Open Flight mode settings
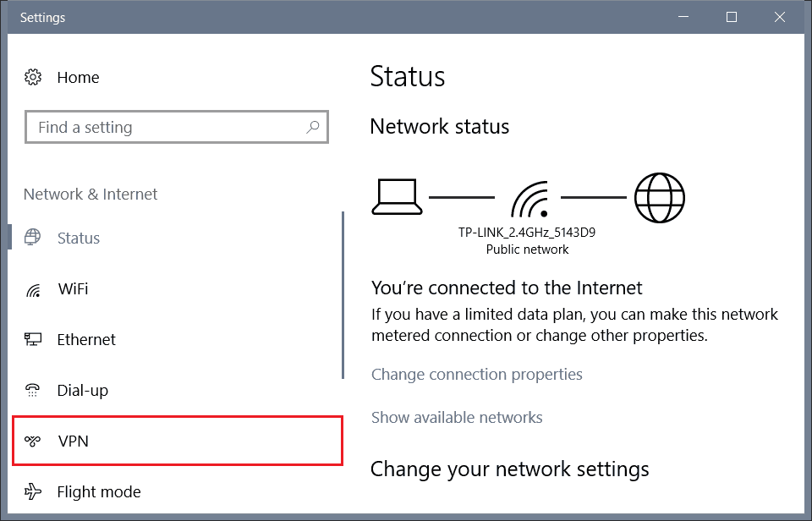 point(98,491)
